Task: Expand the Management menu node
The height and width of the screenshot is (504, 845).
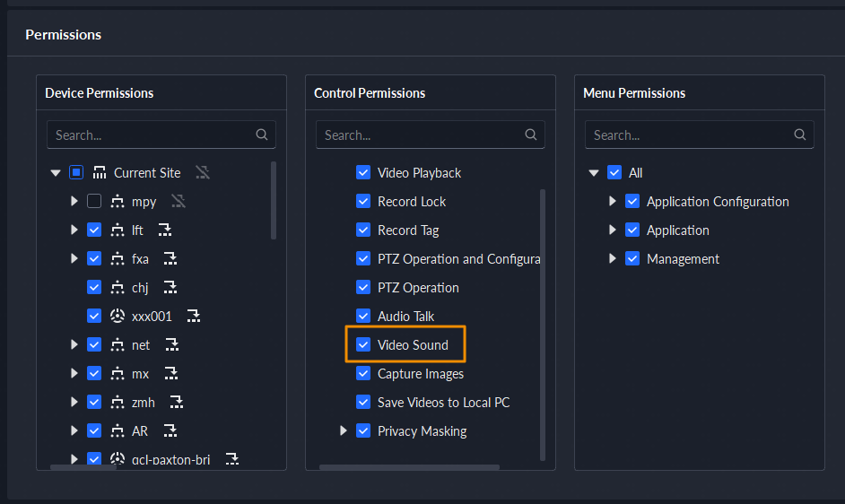Action: (613, 259)
